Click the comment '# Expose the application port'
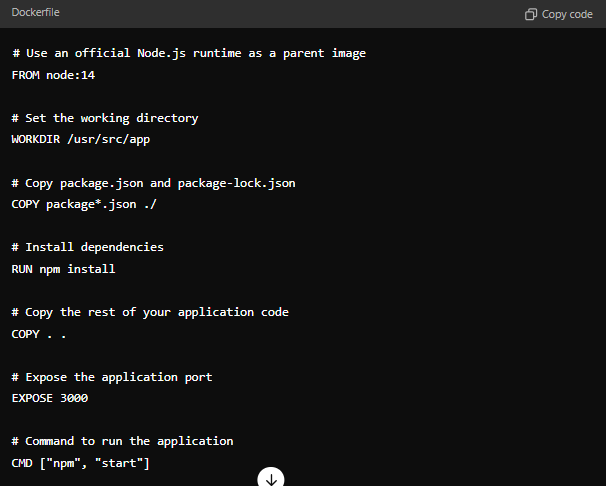 [x=112, y=377]
